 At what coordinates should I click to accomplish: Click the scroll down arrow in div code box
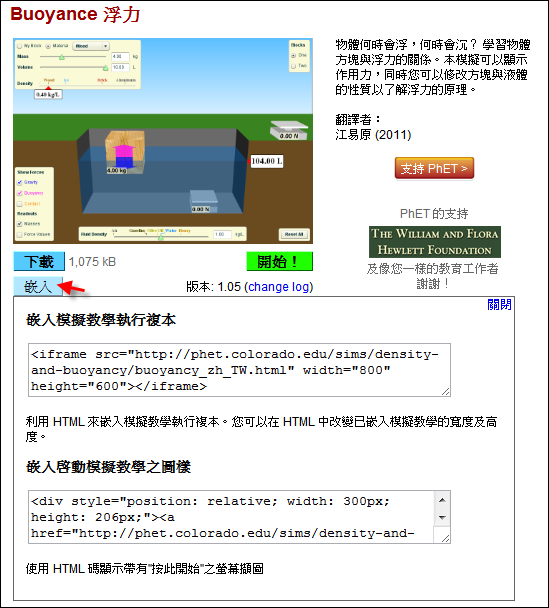point(442,518)
